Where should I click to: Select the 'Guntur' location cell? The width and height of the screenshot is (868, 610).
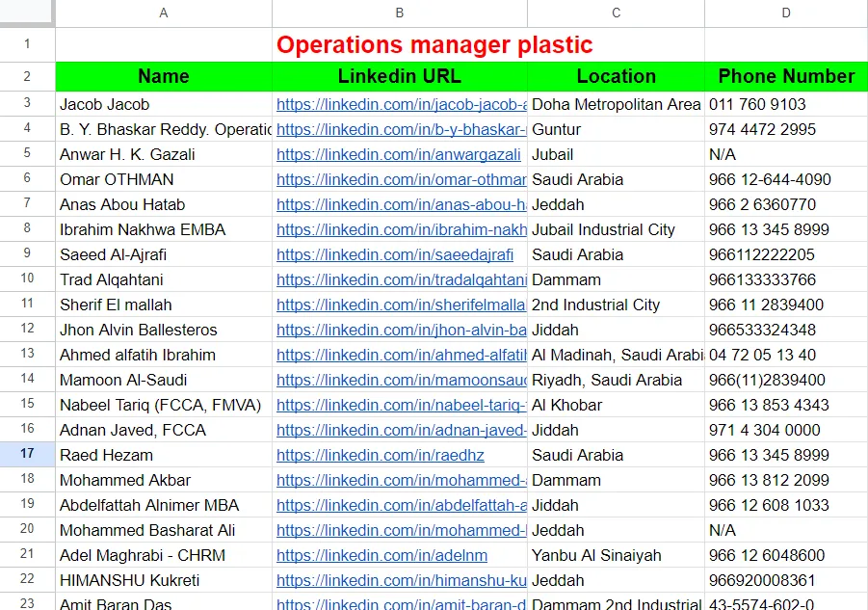point(617,129)
